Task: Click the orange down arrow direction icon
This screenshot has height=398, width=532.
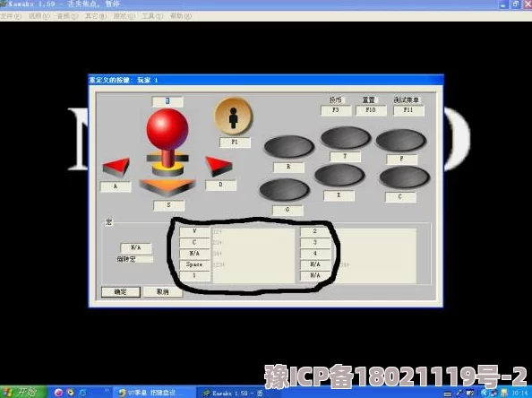Action: 167,187
